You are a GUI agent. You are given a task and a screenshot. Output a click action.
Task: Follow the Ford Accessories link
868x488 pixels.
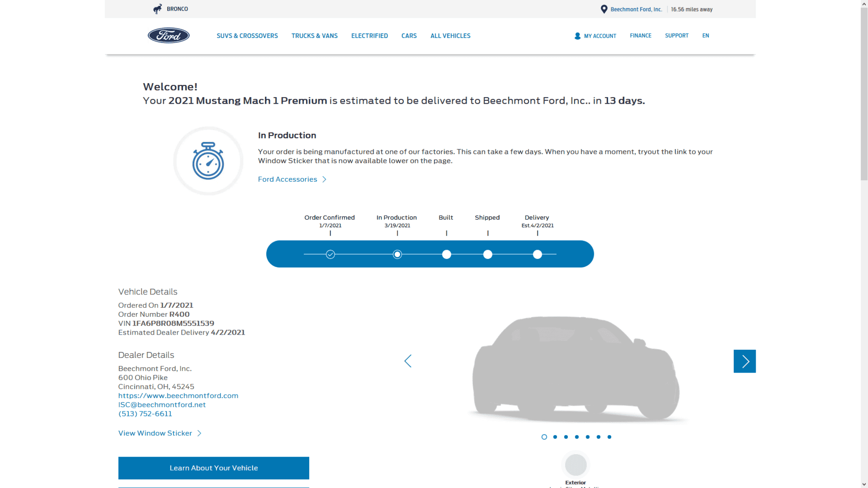pyautogui.click(x=287, y=179)
